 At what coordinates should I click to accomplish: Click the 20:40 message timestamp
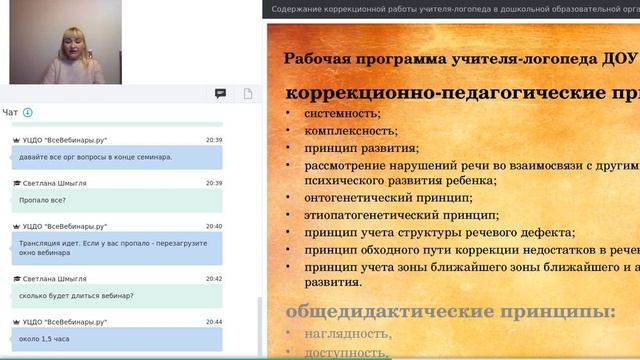tap(214, 226)
